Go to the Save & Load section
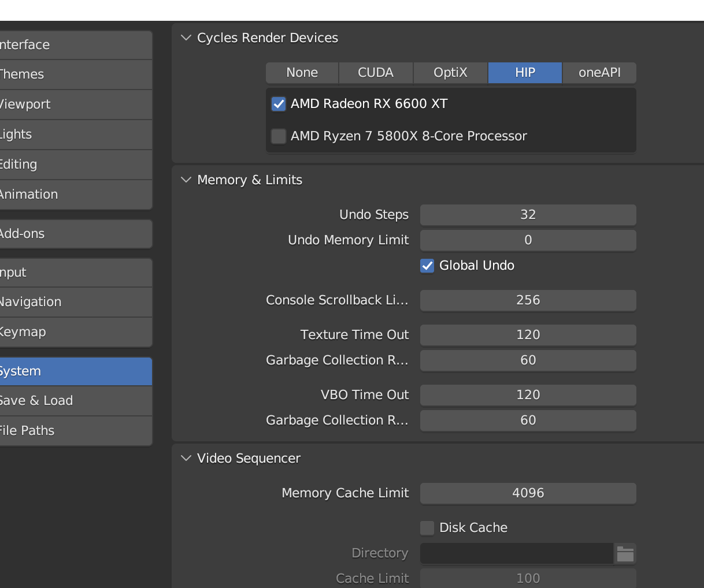704x588 pixels. [x=75, y=401]
